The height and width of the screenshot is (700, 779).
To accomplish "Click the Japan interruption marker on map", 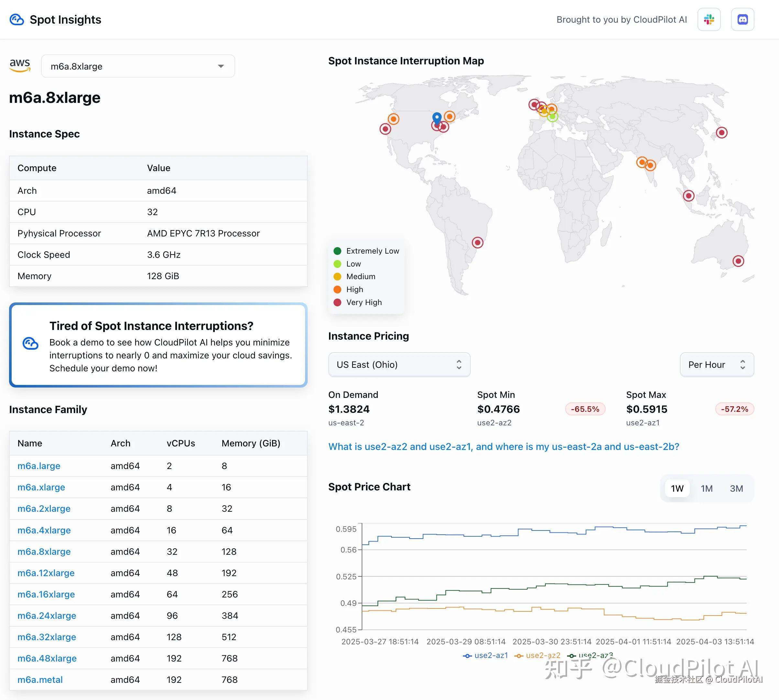I will (721, 133).
